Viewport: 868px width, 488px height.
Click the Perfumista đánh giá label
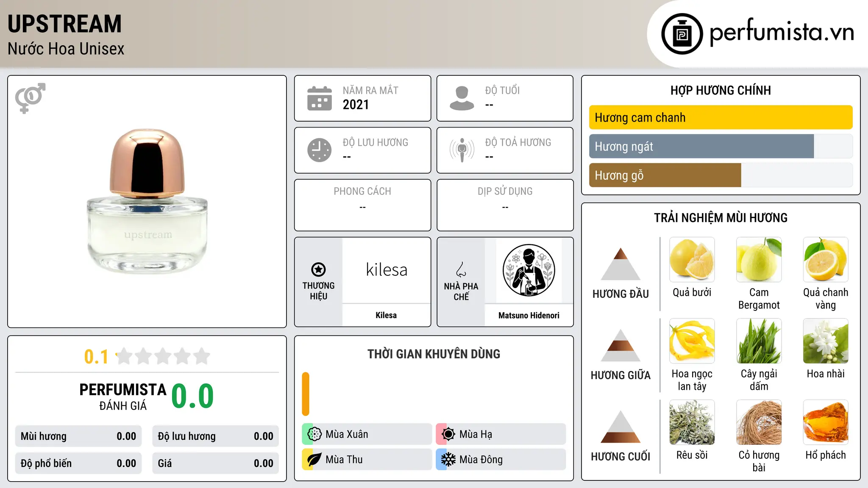123,396
